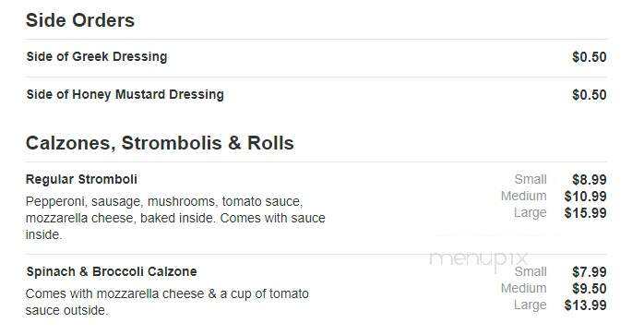Image resolution: width=644 pixels, height=335 pixels.
Task: Choose Medium size for Regular Stromboli
Action: (524, 196)
